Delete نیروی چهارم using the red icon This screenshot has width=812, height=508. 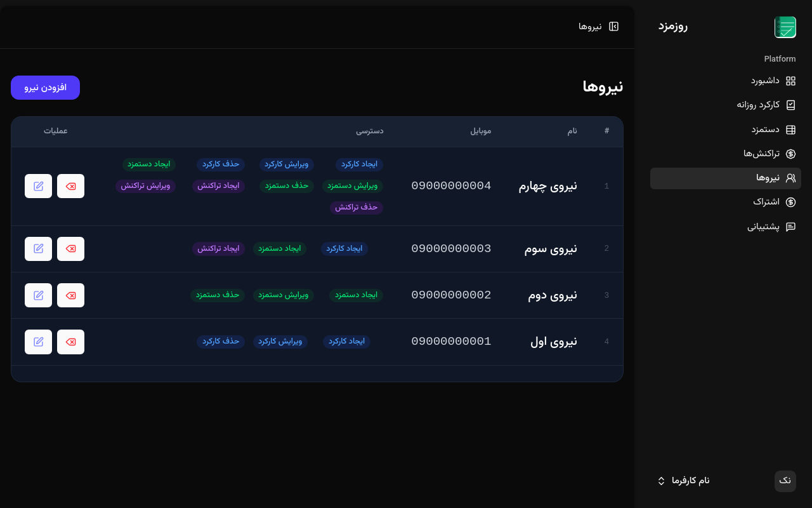click(x=70, y=186)
